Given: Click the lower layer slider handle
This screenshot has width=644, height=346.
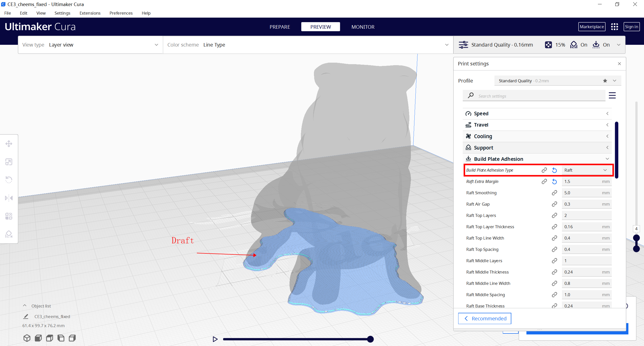Looking at the screenshot, I should click(636, 249).
